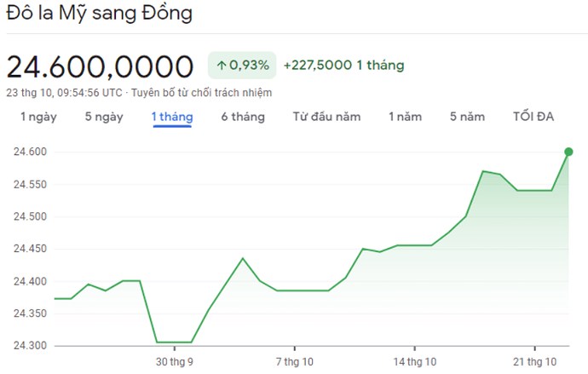The image size is (588, 374).
Task: Click the 24.600 y-axis label
Action: pos(30,152)
